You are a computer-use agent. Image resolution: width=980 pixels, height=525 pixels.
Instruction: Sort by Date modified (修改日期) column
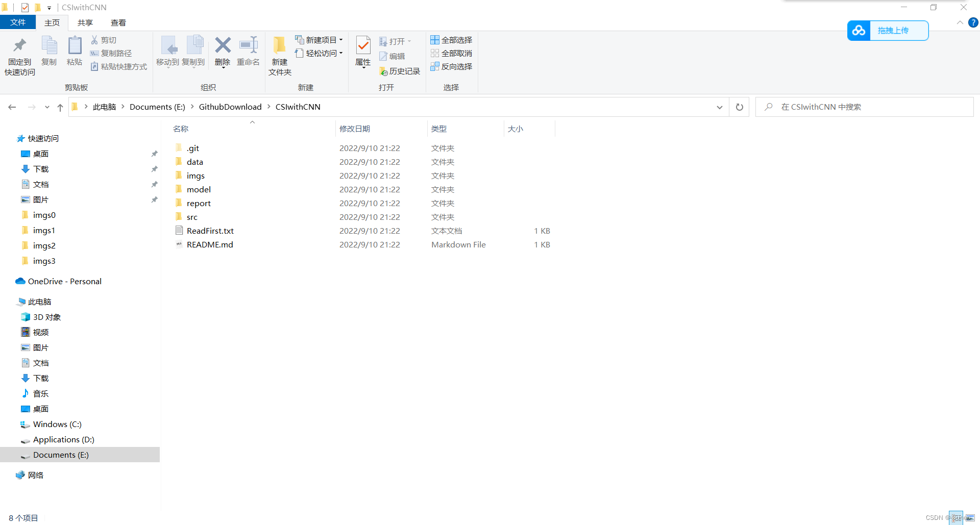point(381,129)
